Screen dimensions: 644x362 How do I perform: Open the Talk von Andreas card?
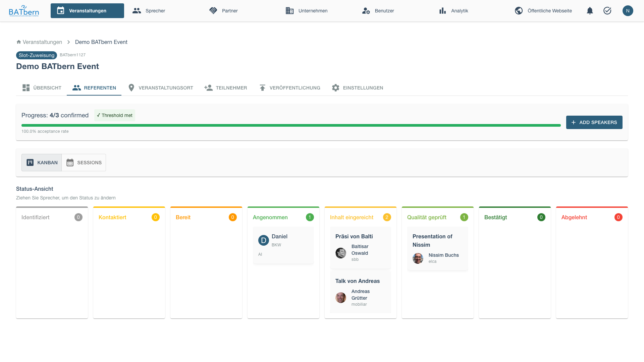(361, 292)
